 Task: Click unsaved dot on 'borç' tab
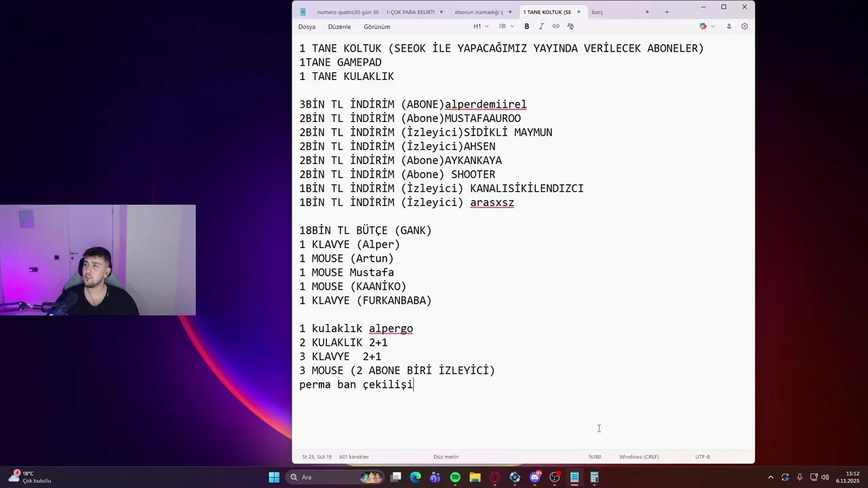[x=647, y=12]
